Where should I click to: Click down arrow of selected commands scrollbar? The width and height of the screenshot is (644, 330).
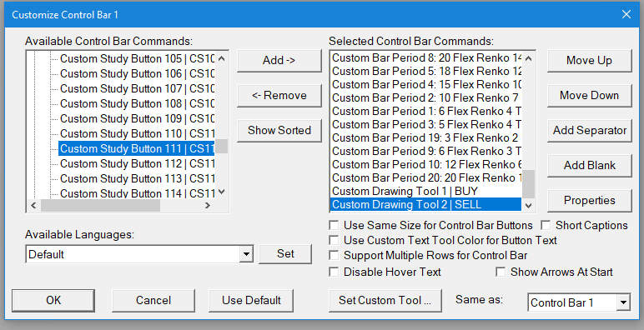pos(529,205)
